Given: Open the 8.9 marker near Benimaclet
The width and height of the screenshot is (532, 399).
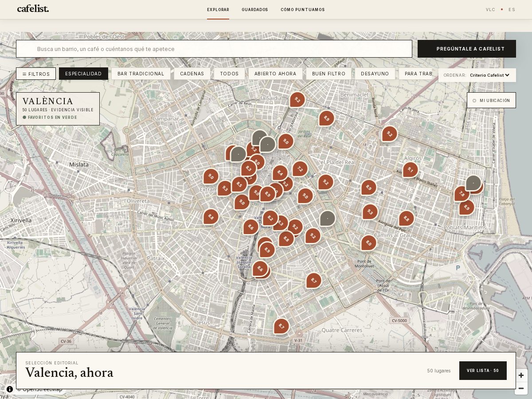Looking at the screenshot, I should coord(326,118).
